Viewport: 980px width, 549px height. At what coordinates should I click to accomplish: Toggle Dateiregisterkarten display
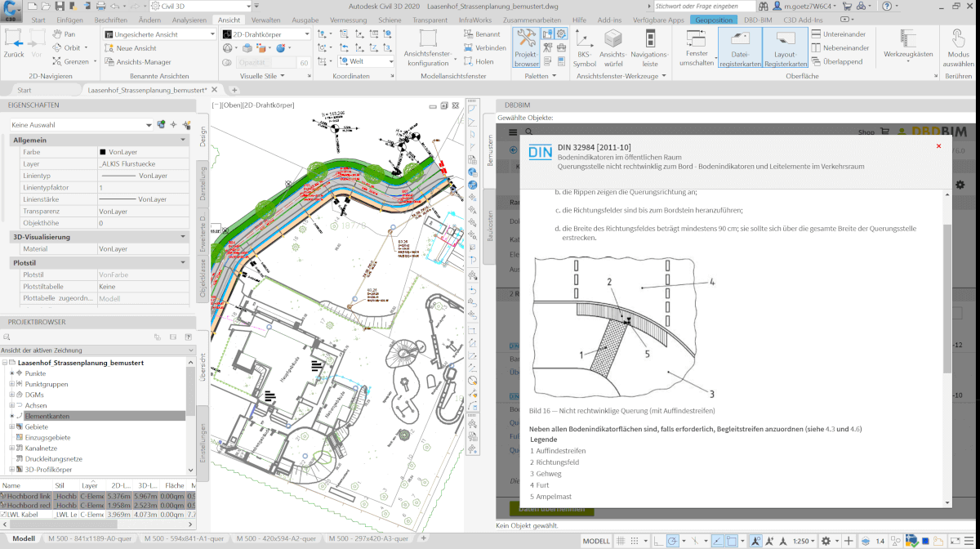pyautogui.click(x=740, y=47)
